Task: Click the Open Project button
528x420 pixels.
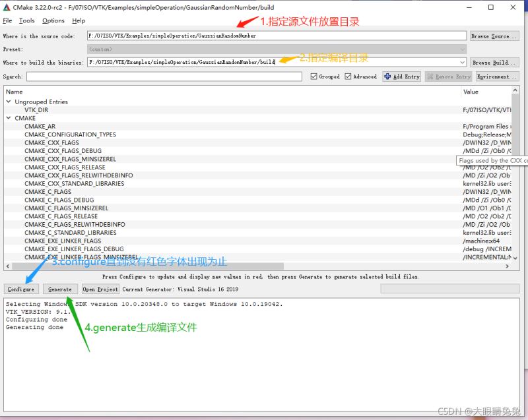Action: point(100,289)
